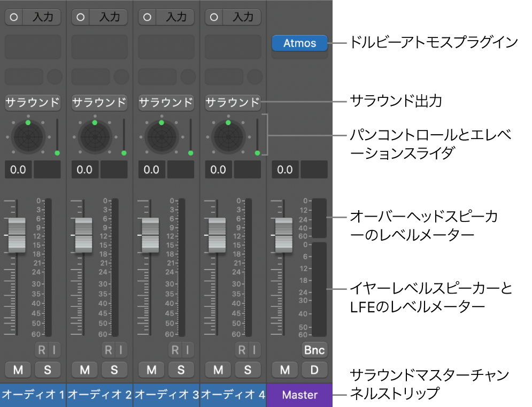This screenshot has width=532, height=407.
Task: Select the Master channel strip name
Action: (299, 395)
